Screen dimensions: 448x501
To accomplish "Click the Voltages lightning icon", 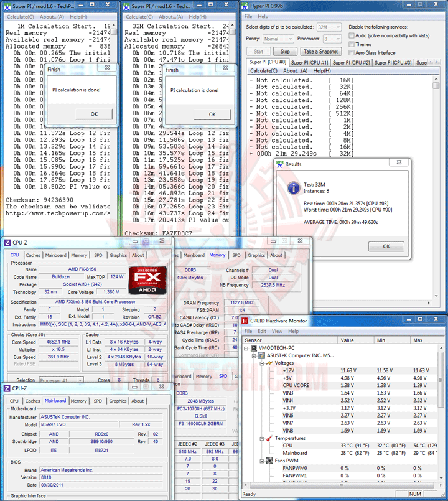I will 269,363.
